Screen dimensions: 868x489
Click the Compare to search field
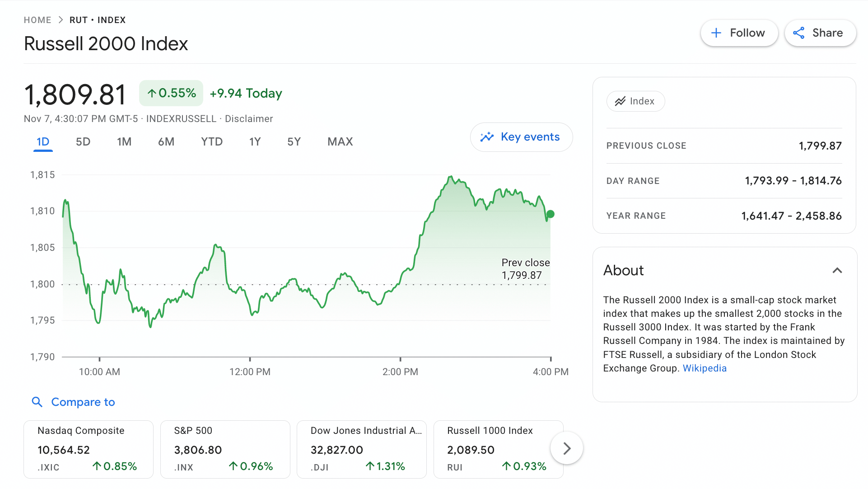click(73, 402)
